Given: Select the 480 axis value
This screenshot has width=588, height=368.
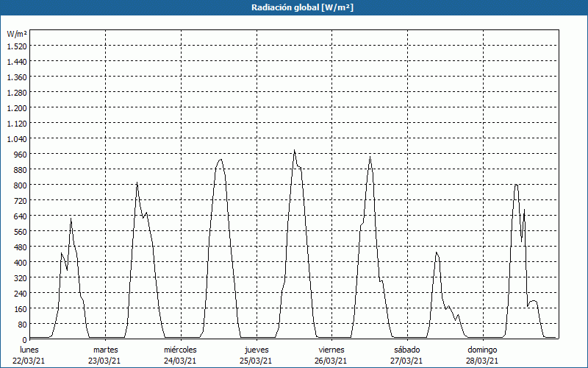Looking at the screenshot, I should coord(20,247).
